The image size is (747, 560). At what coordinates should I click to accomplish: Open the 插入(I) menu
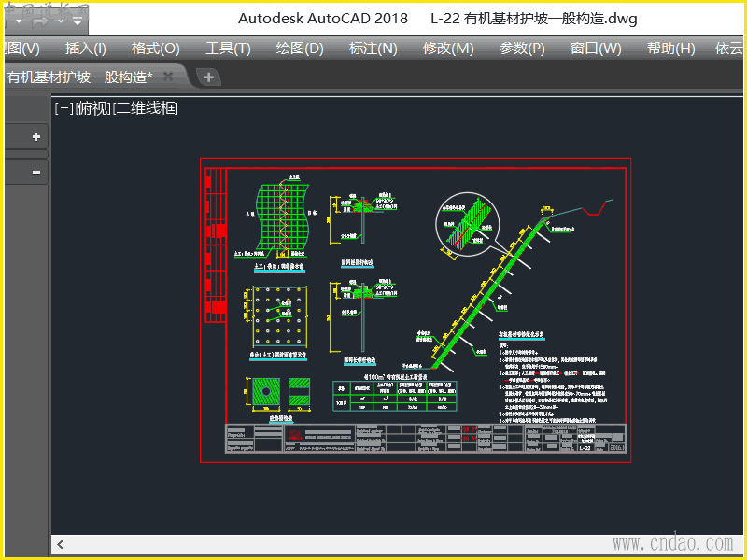86,49
